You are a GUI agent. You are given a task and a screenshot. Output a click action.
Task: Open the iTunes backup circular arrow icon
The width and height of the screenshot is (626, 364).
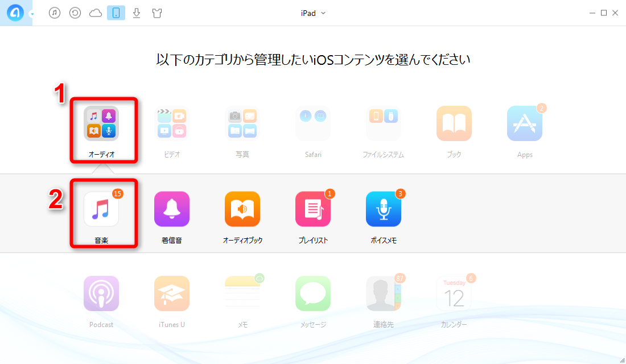point(75,13)
